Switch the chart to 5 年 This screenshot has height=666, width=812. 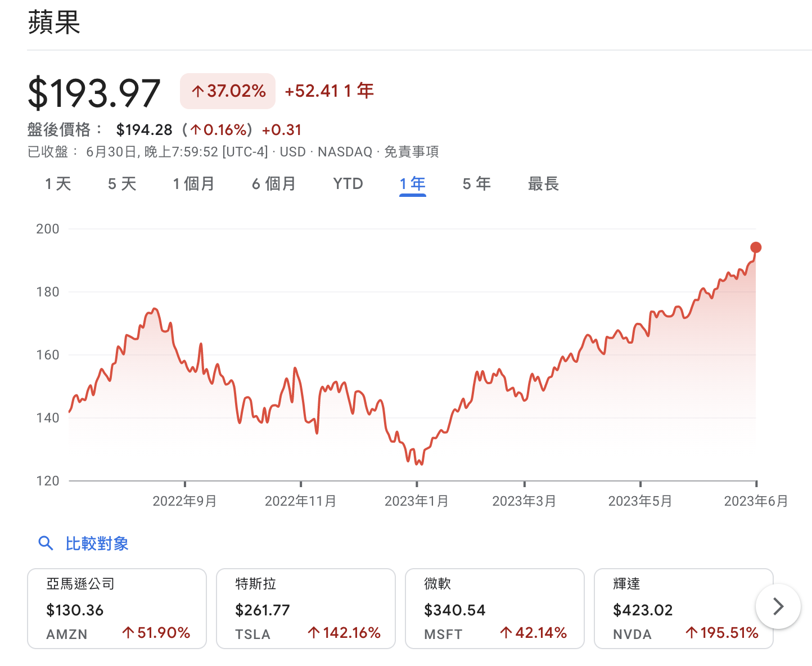476,184
